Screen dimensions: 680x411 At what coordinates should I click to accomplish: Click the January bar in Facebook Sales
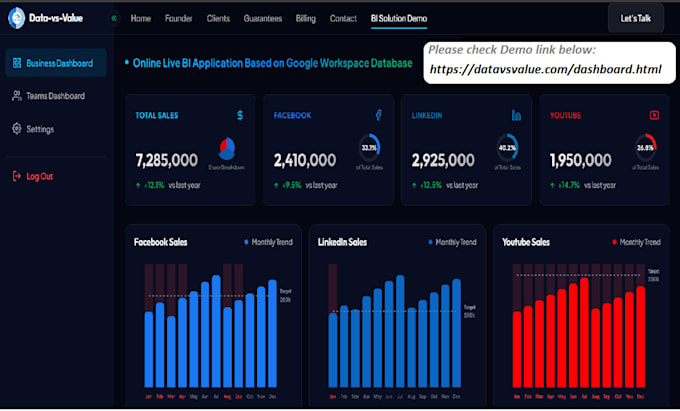(x=149, y=349)
